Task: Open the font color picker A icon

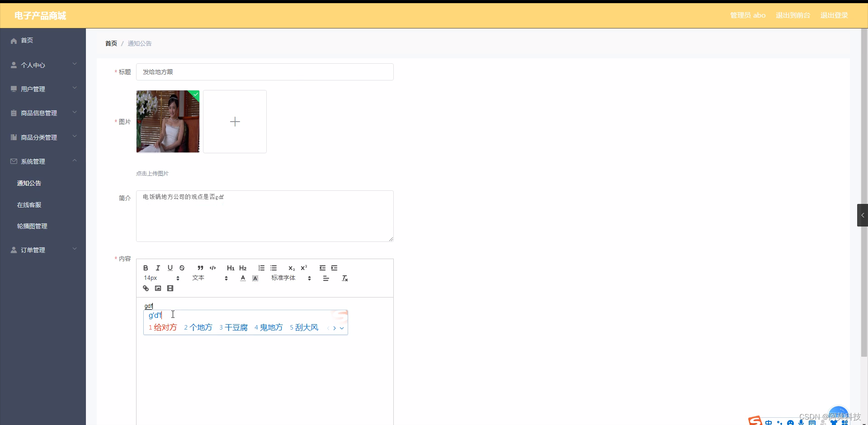Action: coord(242,278)
